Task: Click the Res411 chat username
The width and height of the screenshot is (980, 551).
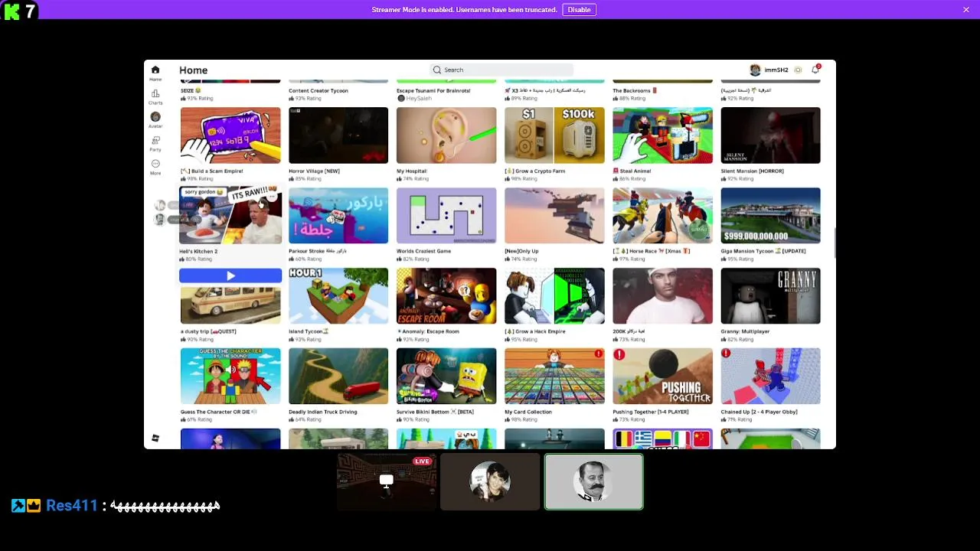Action: [x=72, y=506]
